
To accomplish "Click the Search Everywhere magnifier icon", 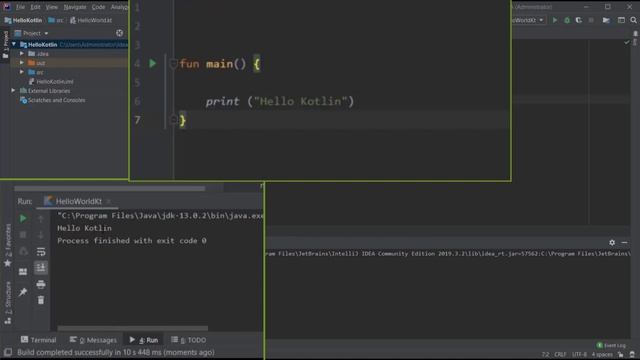I will coord(633,20).
